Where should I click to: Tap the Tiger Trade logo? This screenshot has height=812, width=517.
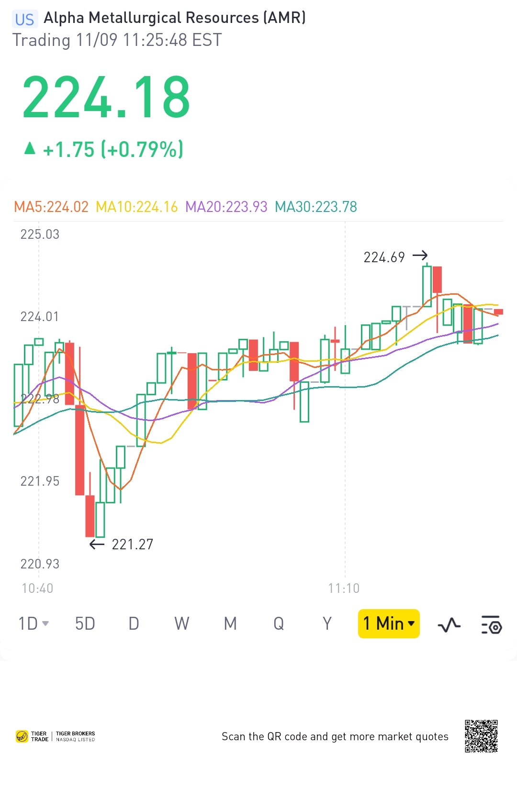(x=33, y=736)
